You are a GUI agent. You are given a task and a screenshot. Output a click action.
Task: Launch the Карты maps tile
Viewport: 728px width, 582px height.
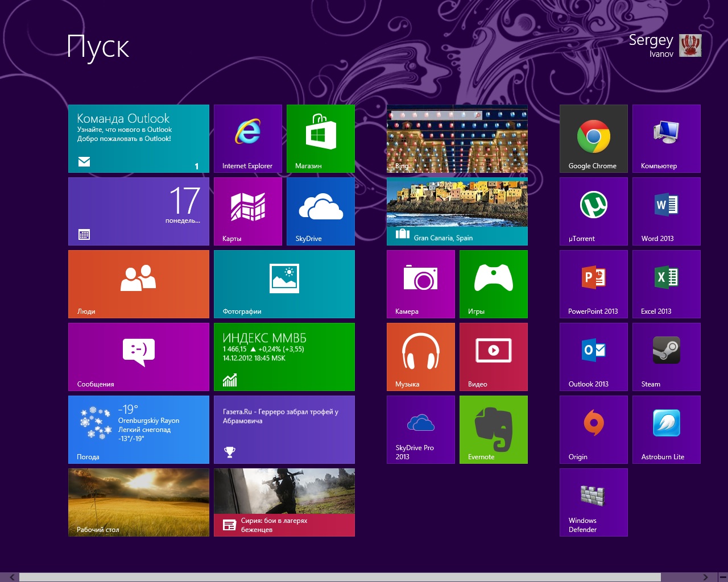point(248,211)
